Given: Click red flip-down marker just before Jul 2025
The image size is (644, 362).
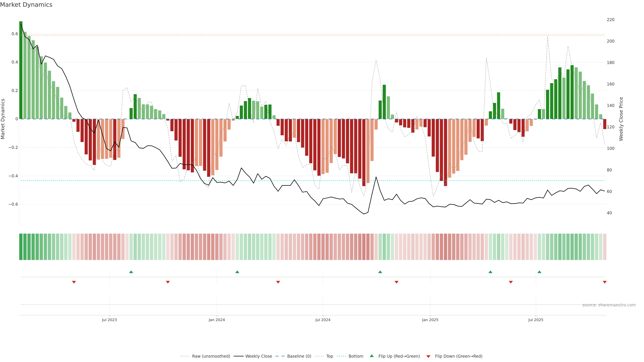Looking at the screenshot, I should pyautogui.click(x=511, y=282).
